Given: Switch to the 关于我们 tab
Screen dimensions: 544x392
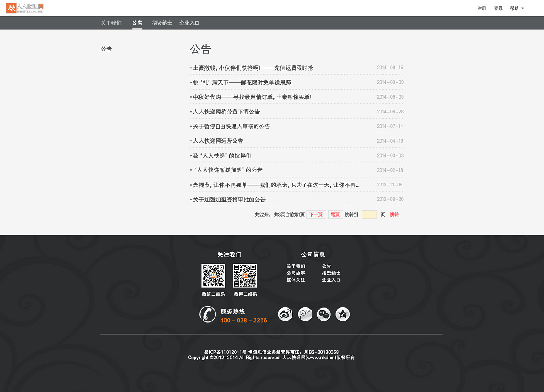Looking at the screenshot, I should (111, 23).
